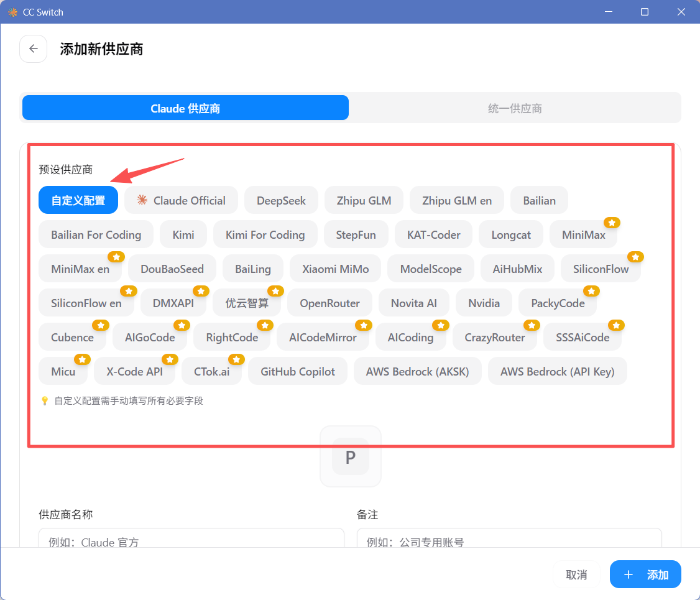The width and height of the screenshot is (700, 600).
Task: Choose Kimi For Coding preset
Action: pos(265,235)
